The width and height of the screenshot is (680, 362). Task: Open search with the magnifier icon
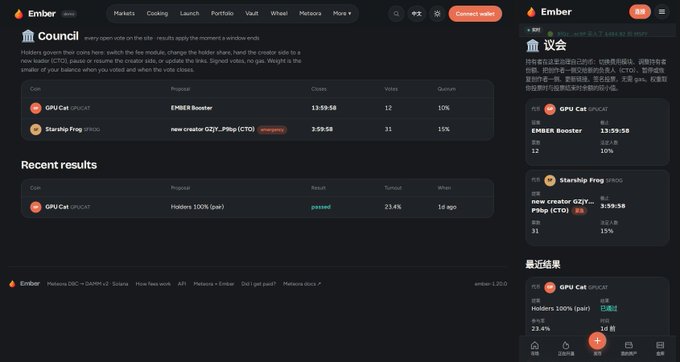pos(396,14)
